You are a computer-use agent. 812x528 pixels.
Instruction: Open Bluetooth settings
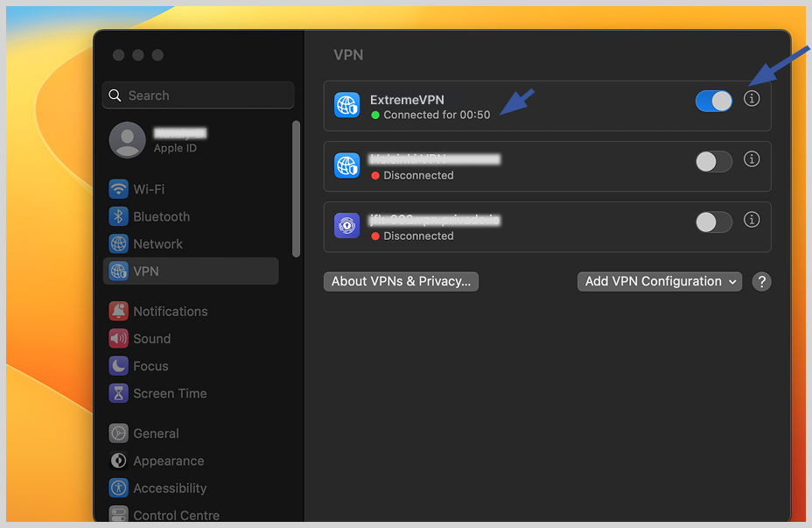point(191,216)
